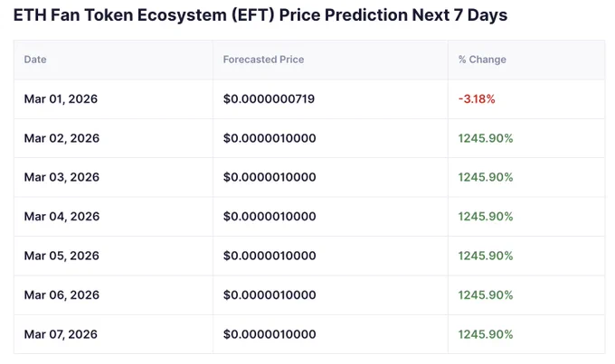
Task: Click the Forecasted Price column header
Action: coord(263,60)
